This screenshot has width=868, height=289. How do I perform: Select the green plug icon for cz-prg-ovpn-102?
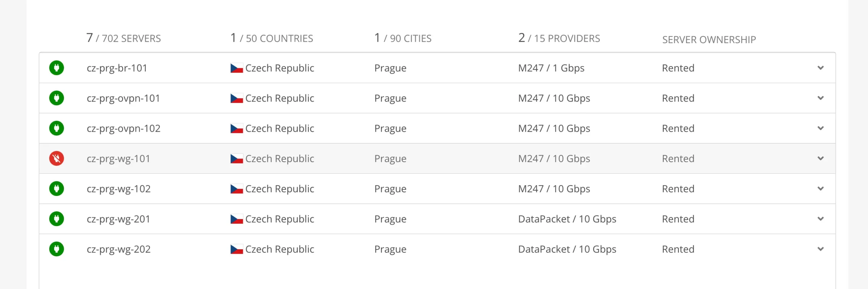coord(57,128)
